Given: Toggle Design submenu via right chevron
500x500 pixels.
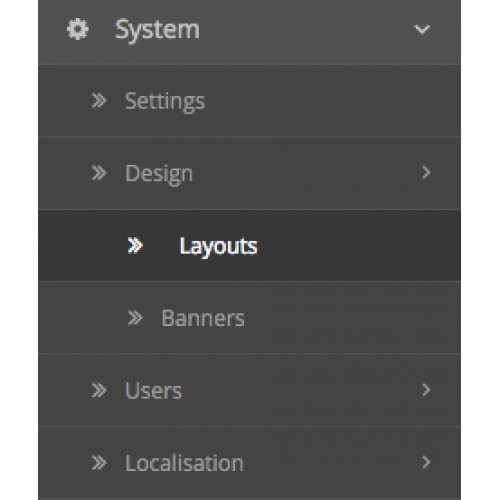Looking at the screenshot, I should [426, 173].
